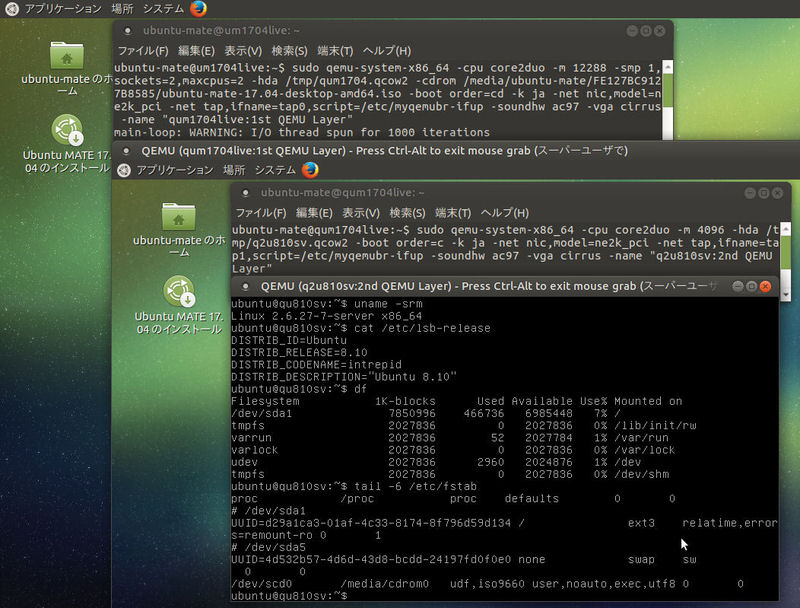Open ヘルプ(H) menu in um1704live terminal
This screenshot has width=800, height=608.
pos(387,51)
